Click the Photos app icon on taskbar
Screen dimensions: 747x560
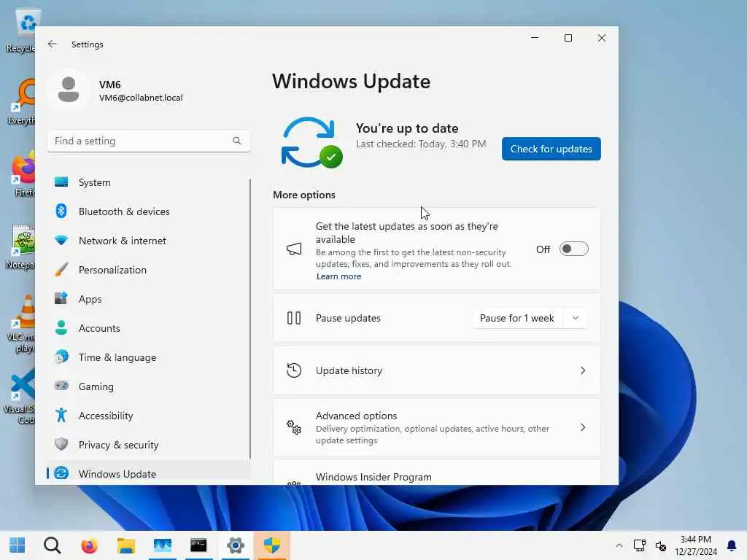(x=163, y=545)
